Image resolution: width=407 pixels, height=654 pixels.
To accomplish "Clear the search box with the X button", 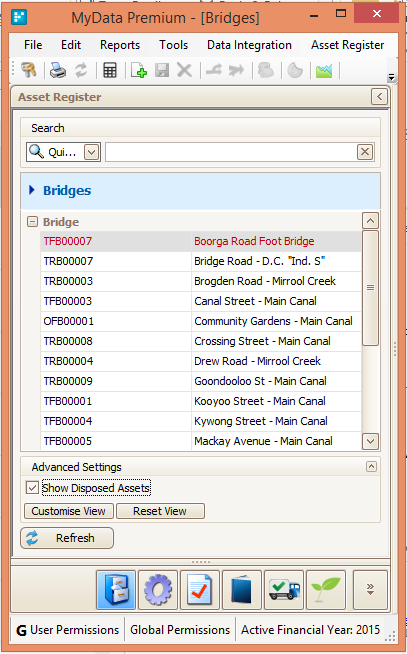I will click(x=365, y=152).
